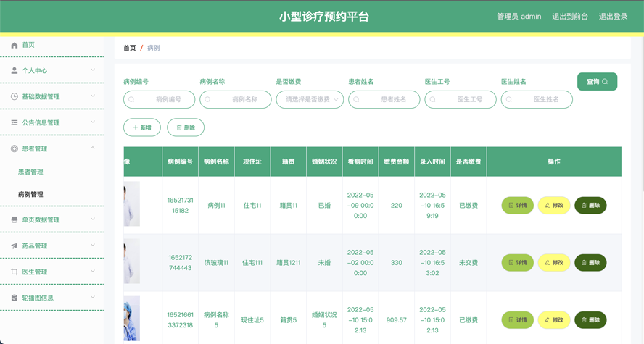Click 删除 for 病例11 row
Screen dimensions: 644x344
point(590,206)
